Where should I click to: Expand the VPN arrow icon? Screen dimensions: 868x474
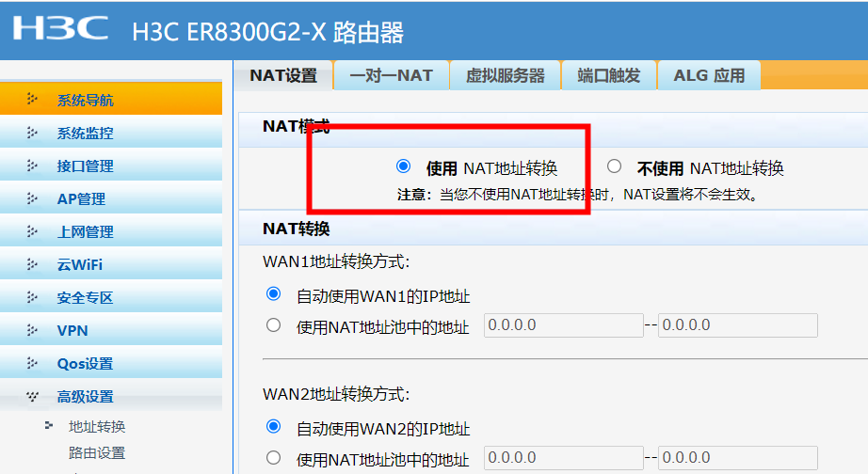[32, 330]
